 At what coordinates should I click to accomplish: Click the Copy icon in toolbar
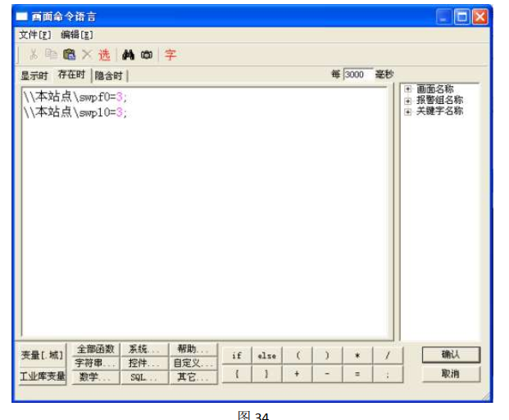(51, 55)
